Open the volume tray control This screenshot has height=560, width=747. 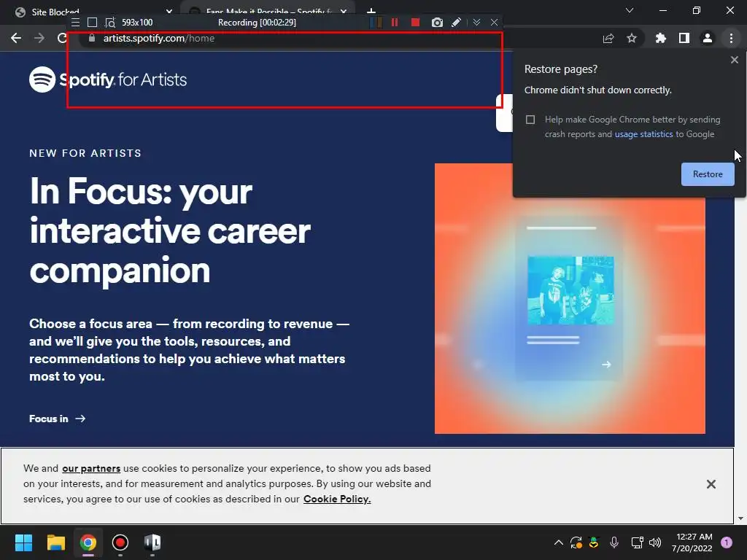click(655, 542)
